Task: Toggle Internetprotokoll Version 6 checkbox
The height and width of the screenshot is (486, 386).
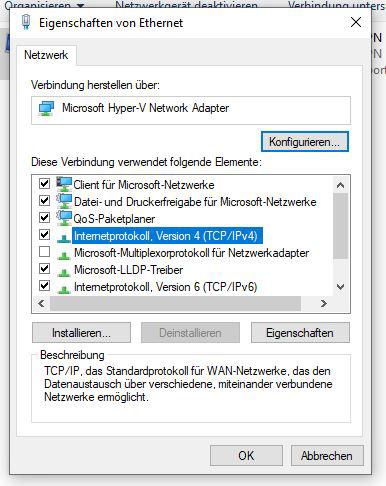Action: coord(44,286)
